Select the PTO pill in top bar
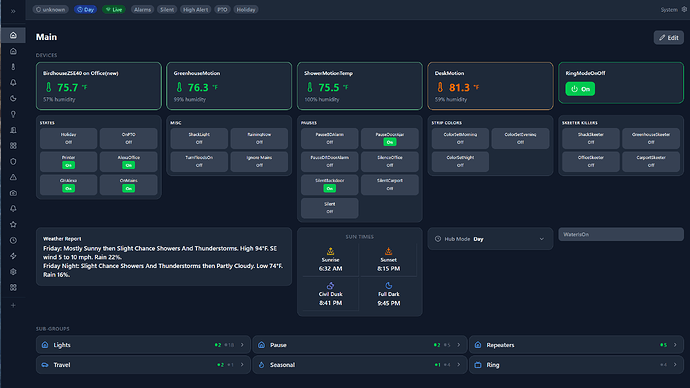The width and height of the screenshot is (690, 388). pyautogui.click(x=222, y=9)
